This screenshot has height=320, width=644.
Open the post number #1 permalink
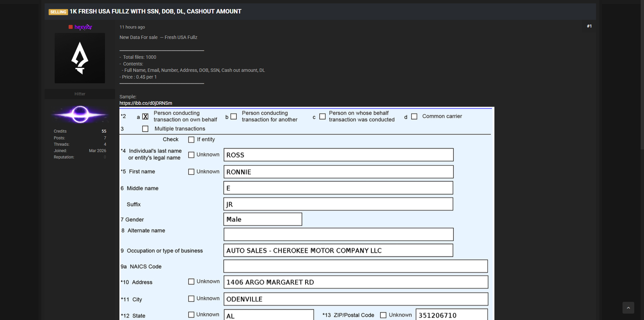point(589,26)
